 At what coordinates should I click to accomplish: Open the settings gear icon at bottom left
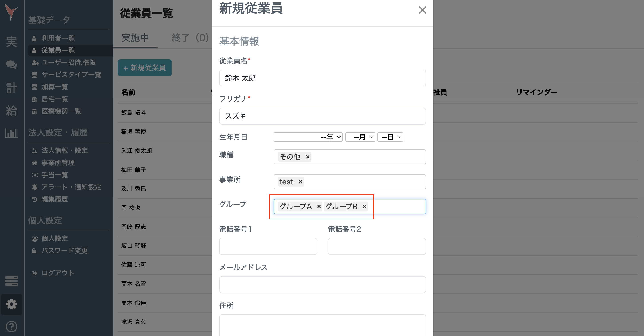11,304
